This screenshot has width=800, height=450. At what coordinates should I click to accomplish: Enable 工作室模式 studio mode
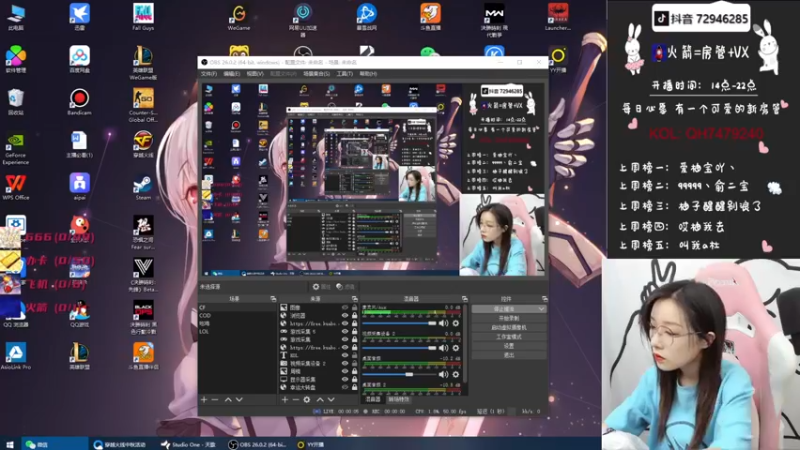(x=509, y=337)
